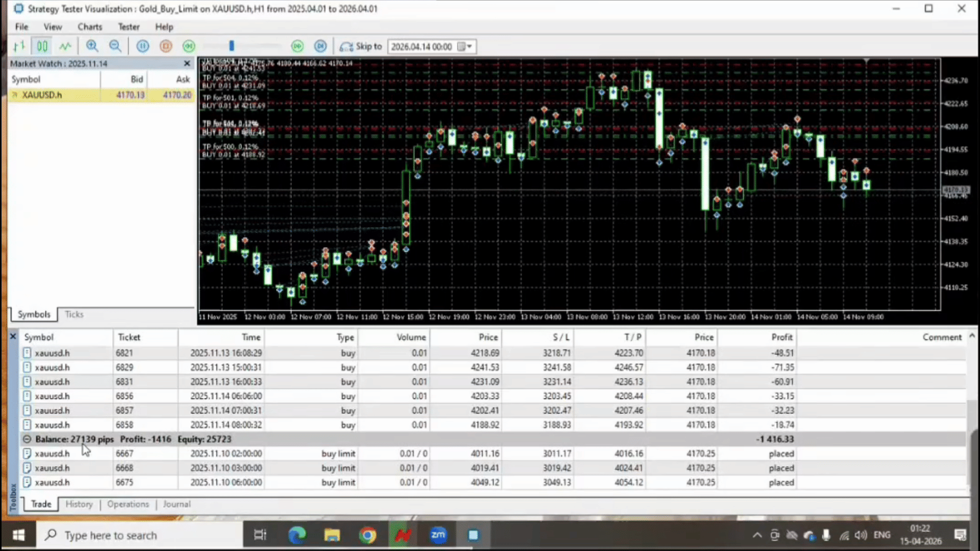Image resolution: width=980 pixels, height=551 pixels.
Task: Sort trades by Ticket column
Action: [145, 337]
